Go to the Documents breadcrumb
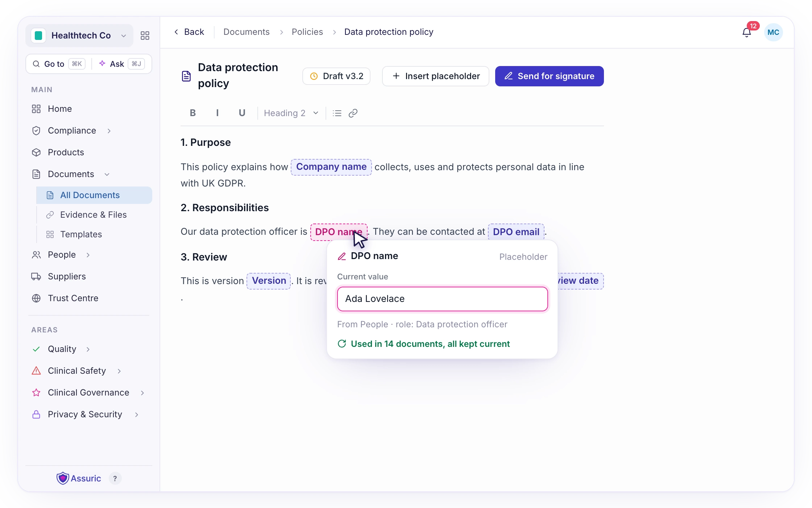The width and height of the screenshot is (812, 508). pos(246,32)
